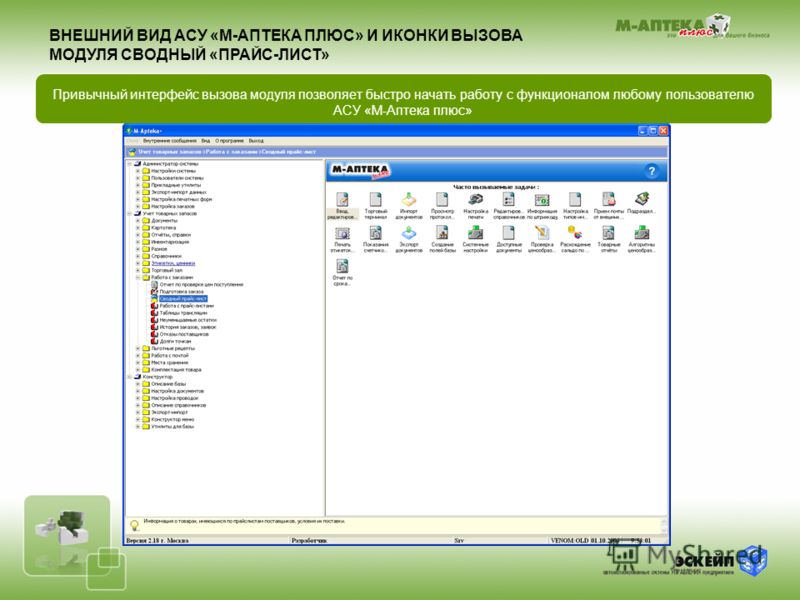The width and height of the screenshot is (800, 600).
Task: Click the underlined Этикетки, ценники link
Action: point(173,263)
